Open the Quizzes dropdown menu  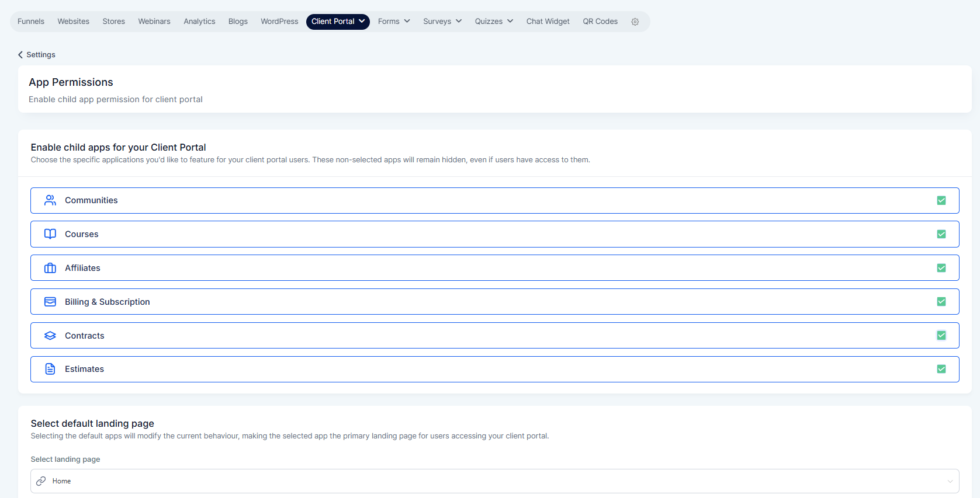(x=494, y=22)
